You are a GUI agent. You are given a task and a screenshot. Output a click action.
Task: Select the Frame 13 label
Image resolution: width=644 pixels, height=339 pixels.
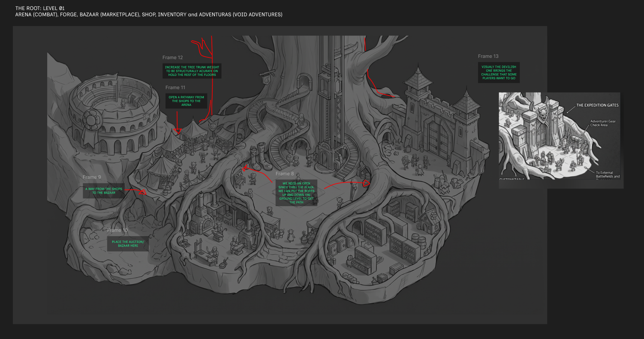tap(488, 56)
